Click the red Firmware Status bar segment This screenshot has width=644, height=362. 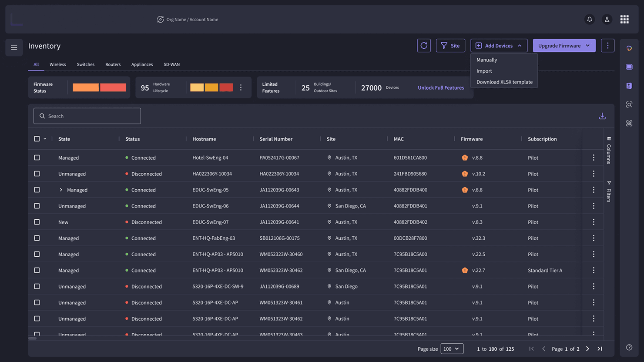click(113, 87)
